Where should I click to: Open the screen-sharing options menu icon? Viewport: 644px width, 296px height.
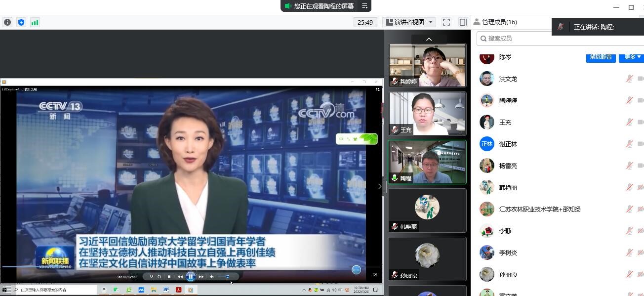[x=364, y=6]
